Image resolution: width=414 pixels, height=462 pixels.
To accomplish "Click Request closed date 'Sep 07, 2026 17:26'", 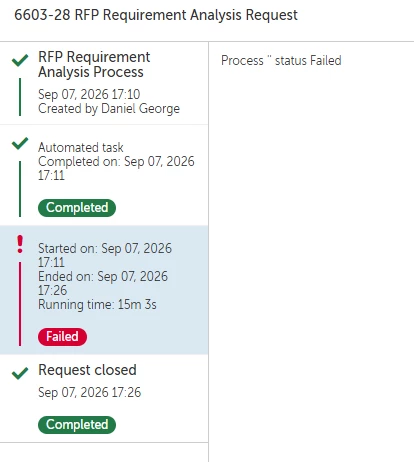I will 90,392.
